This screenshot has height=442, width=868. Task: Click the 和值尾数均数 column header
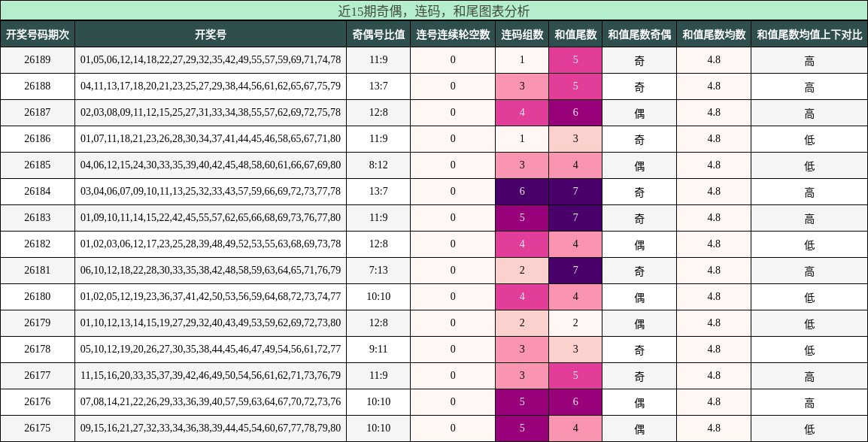pos(714,35)
